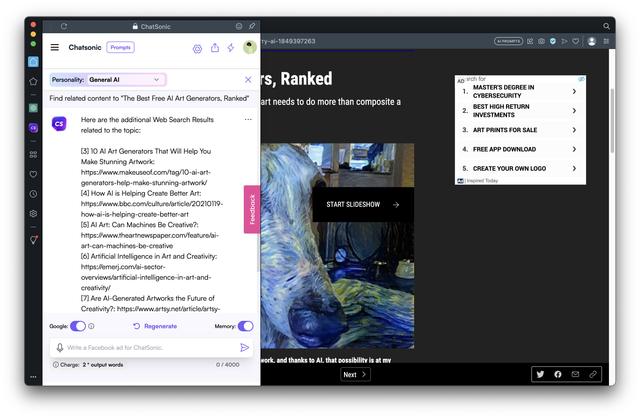Expand the Create Your Own Logo ad arrow
The width and height of the screenshot is (640, 418).
[574, 168]
